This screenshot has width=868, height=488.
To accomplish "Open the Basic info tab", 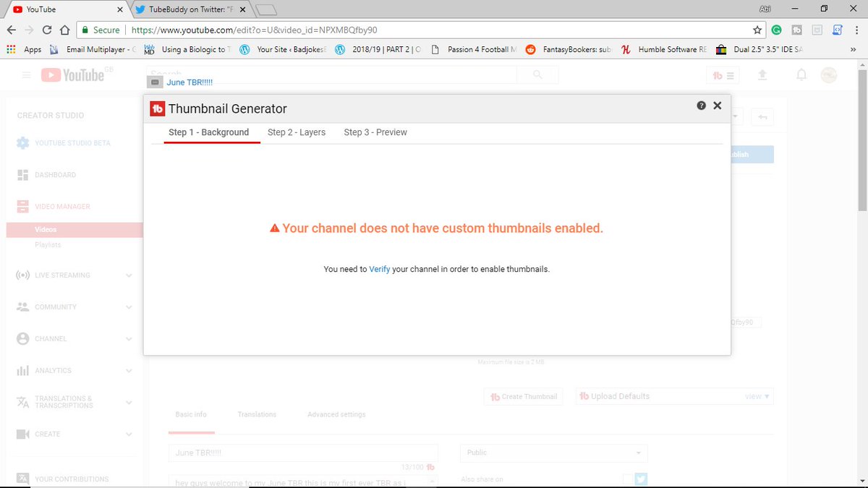I will tap(191, 414).
